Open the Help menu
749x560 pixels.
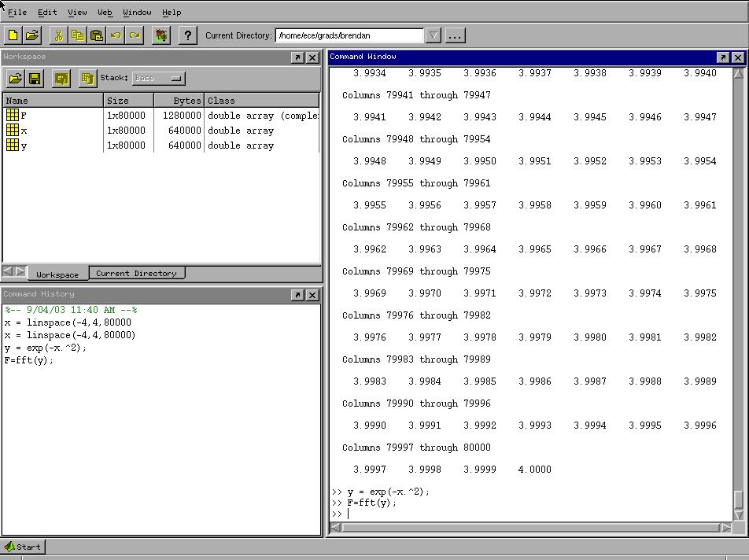click(x=172, y=13)
